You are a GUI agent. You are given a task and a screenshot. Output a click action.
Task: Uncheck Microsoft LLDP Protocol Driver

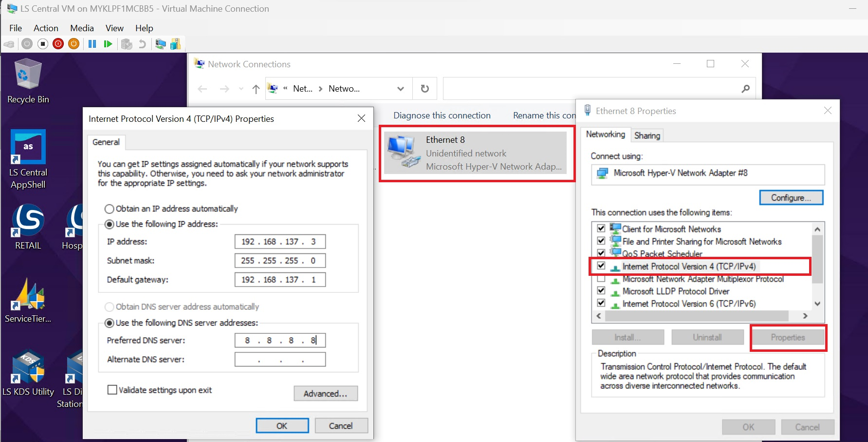click(x=601, y=290)
